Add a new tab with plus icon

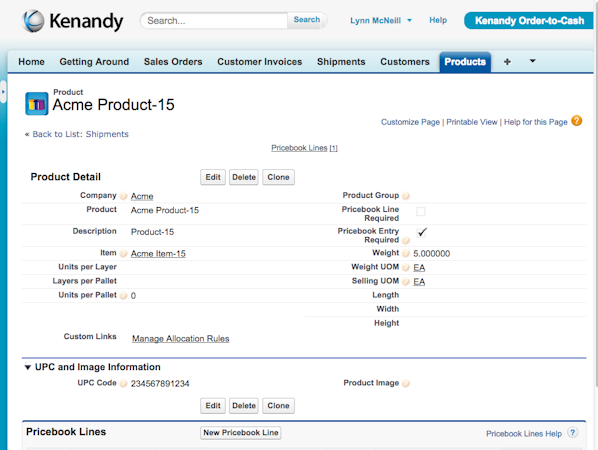click(507, 61)
